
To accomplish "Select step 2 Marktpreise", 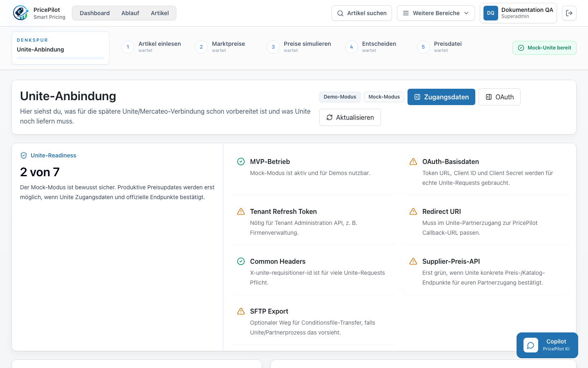I will (x=220, y=47).
